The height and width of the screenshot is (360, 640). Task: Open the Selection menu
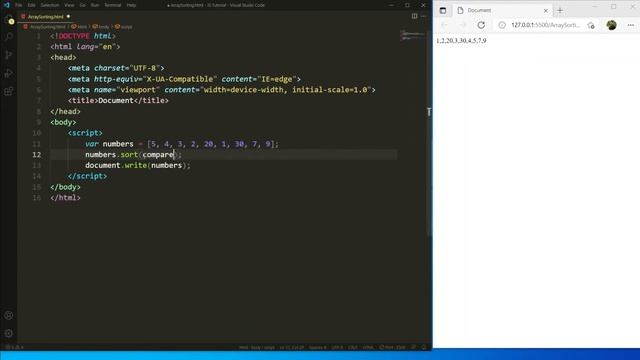[x=50, y=5]
